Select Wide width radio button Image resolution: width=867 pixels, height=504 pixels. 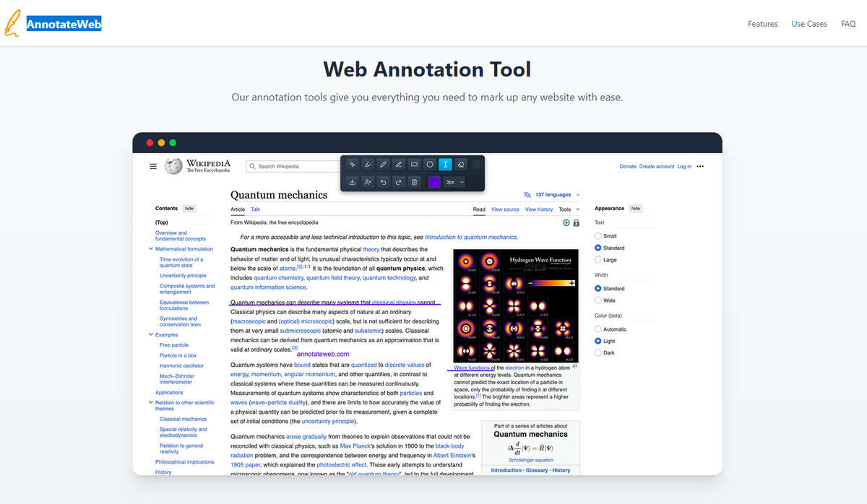click(598, 300)
